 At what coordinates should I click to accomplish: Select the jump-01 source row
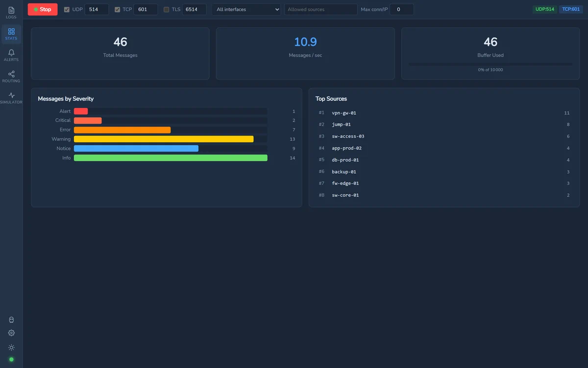444,125
